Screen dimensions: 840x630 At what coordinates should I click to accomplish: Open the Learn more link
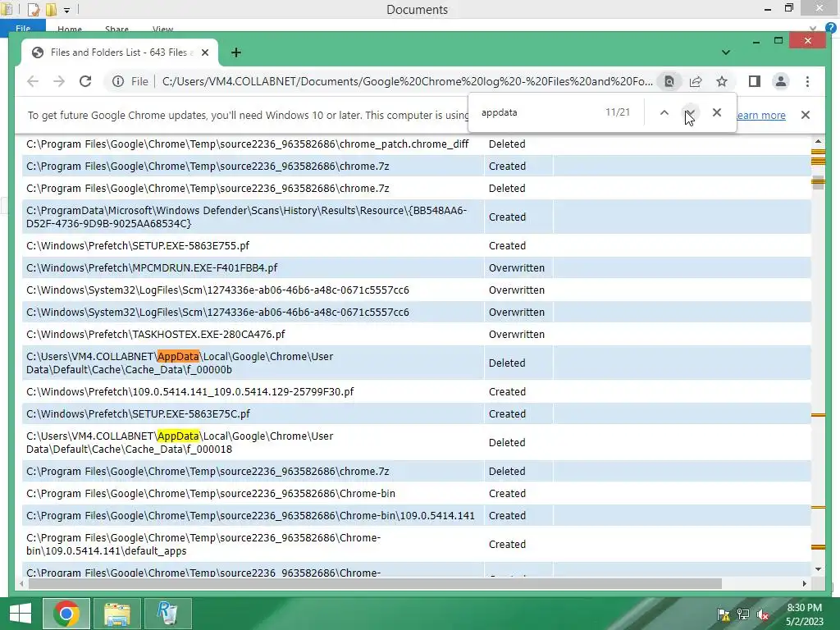(761, 115)
